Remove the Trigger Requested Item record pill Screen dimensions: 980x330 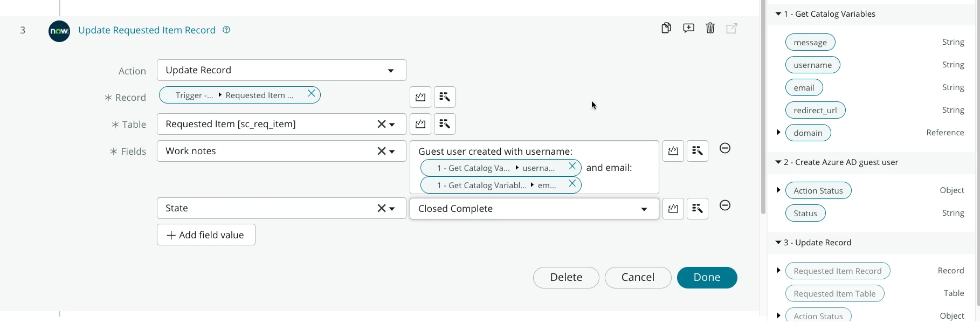pos(311,93)
